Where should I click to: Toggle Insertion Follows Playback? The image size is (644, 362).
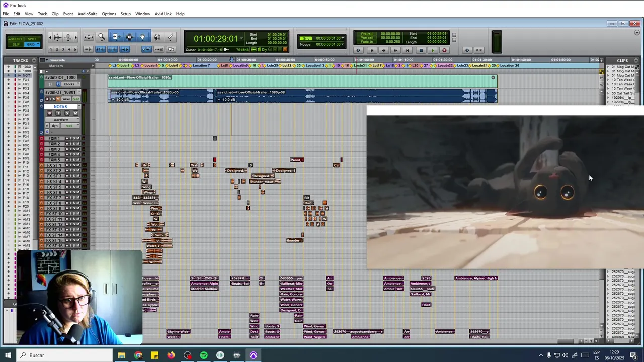click(124, 49)
